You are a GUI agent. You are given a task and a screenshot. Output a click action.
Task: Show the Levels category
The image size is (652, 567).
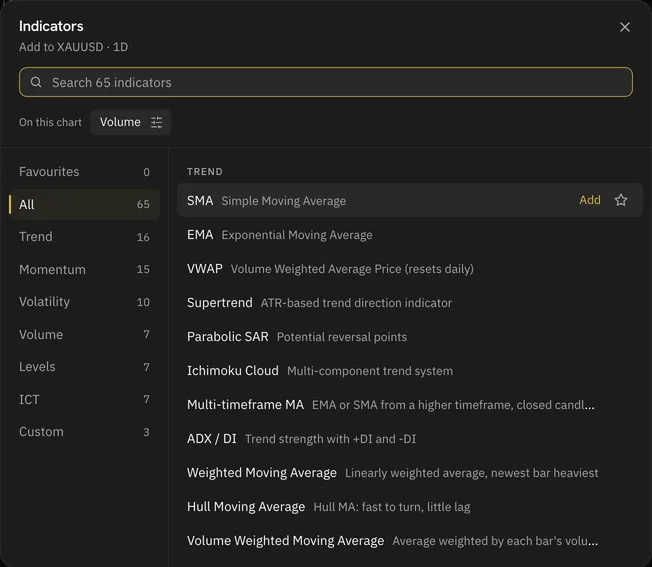pyautogui.click(x=84, y=367)
